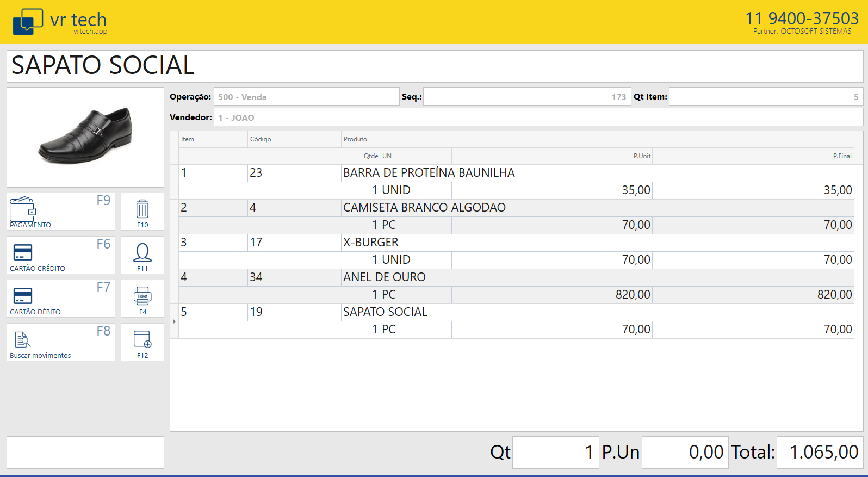
Task: Click the Produto column header
Action: pyautogui.click(x=356, y=139)
